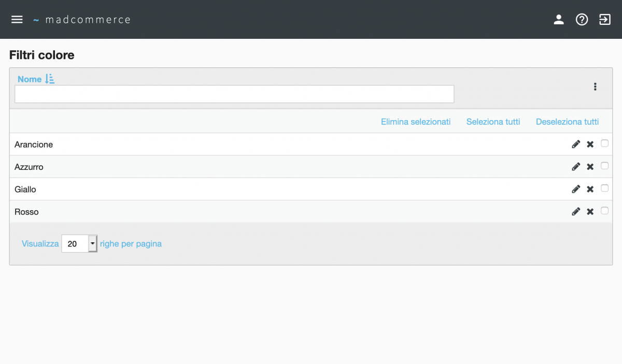This screenshot has width=622, height=364.
Task: Tick the checkbox for Giallo
Action: 604,188
